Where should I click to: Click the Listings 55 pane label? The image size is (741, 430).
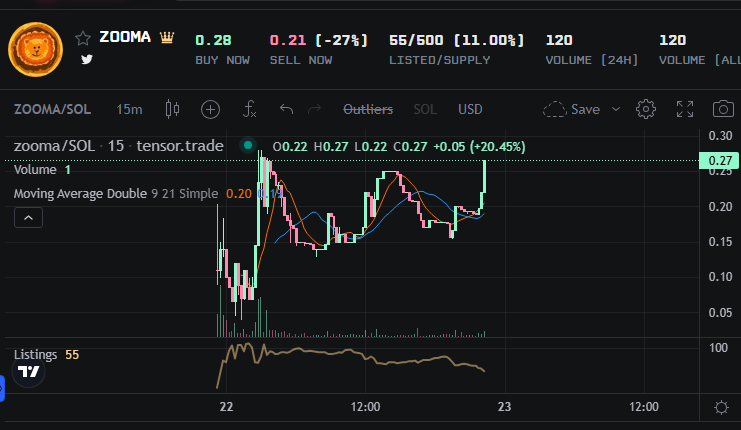tap(46, 354)
